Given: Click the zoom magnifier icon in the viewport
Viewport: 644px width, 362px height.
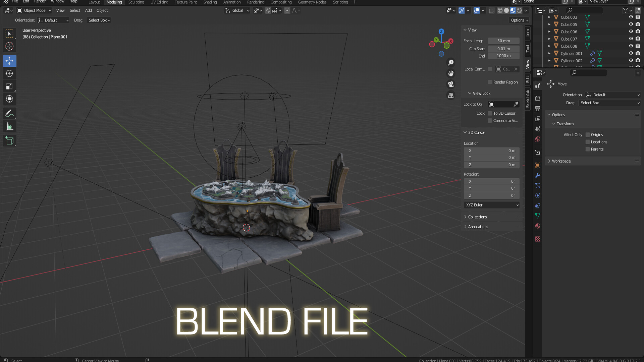Looking at the screenshot, I should [451, 62].
